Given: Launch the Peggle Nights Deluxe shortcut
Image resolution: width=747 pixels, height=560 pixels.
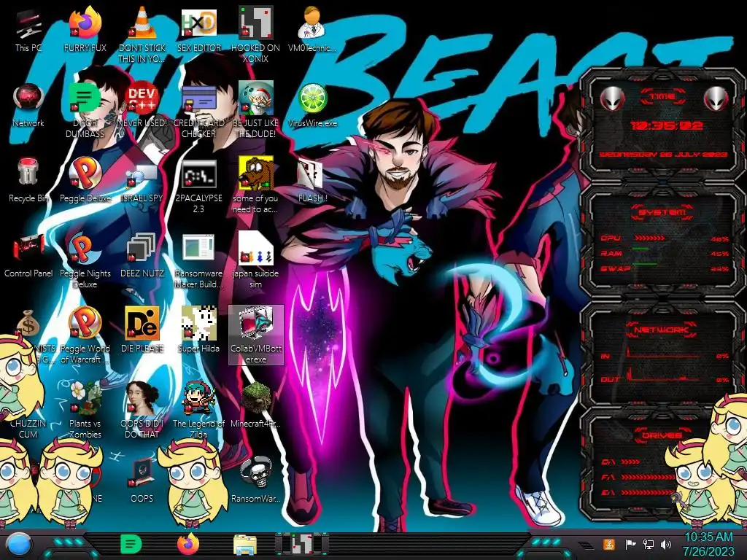Looking at the screenshot, I should coord(85,261).
